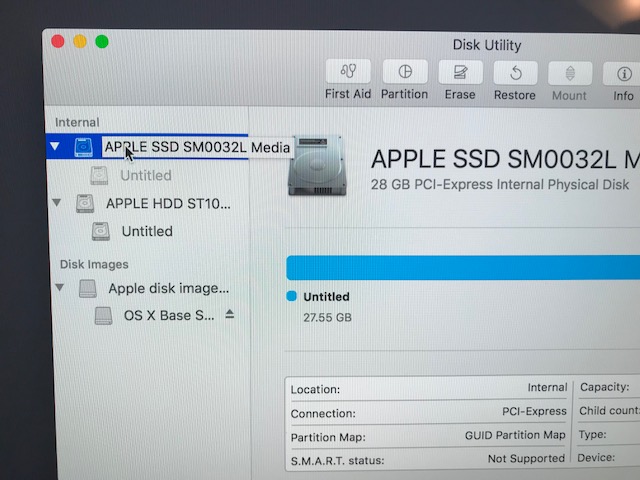Screen dimensions: 640x480
Task: Select the Restore toolbar icon
Action: [515, 73]
